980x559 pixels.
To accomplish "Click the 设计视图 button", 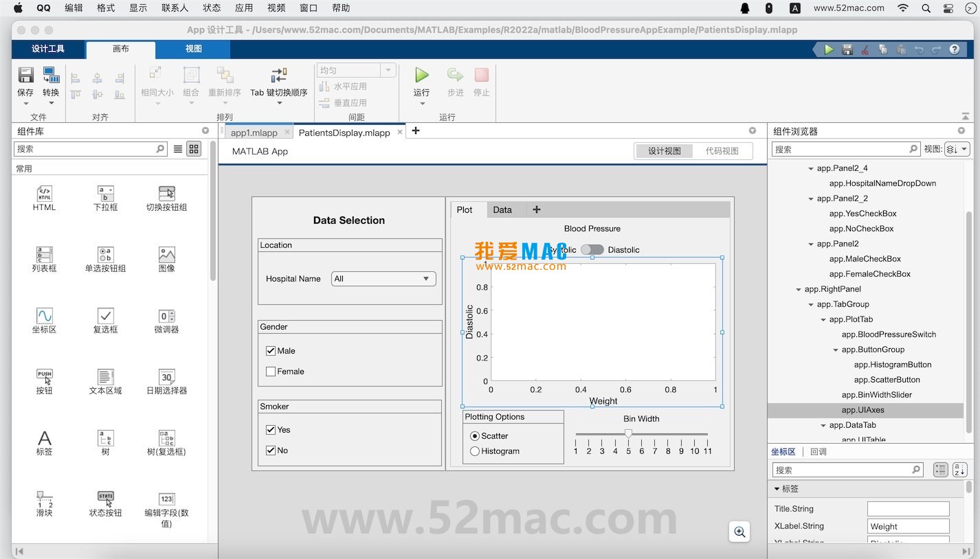I will tap(664, 151).
